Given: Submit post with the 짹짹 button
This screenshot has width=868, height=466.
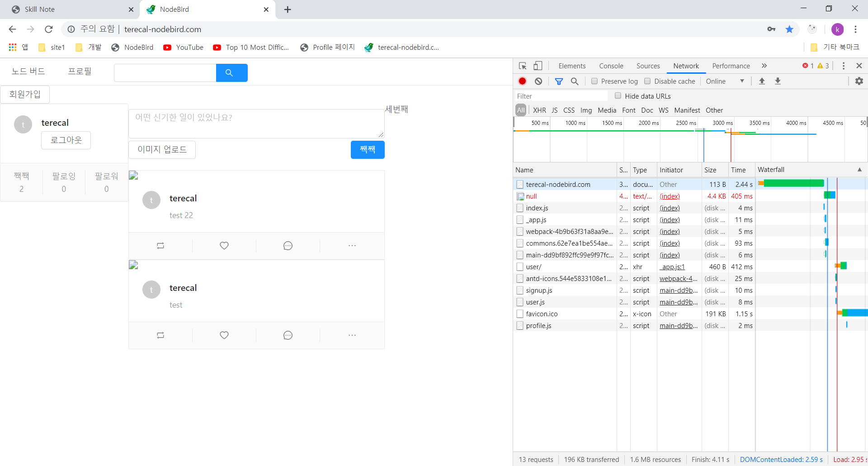Looking at the screenshot, I should (368, 150).
